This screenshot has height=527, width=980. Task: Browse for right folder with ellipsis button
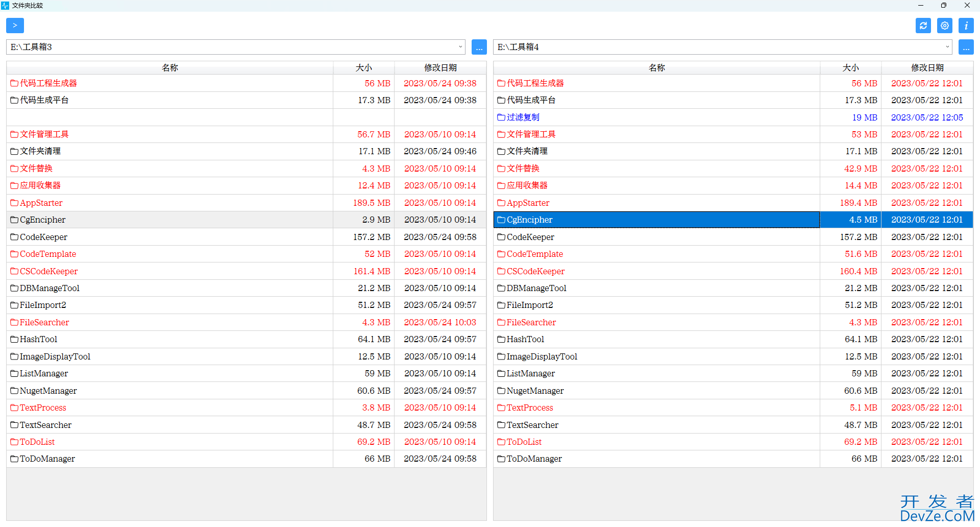click(x=966, y=47)
